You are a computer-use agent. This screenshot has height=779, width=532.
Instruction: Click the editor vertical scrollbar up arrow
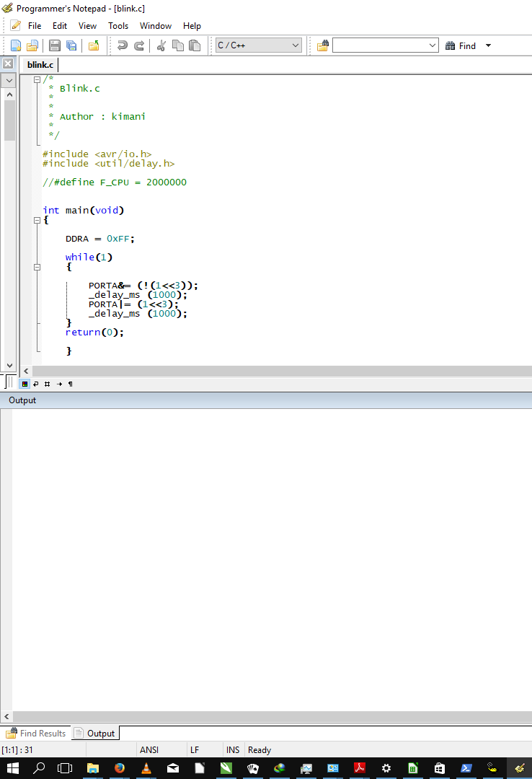pyautogui.click(x=9, y=94)
